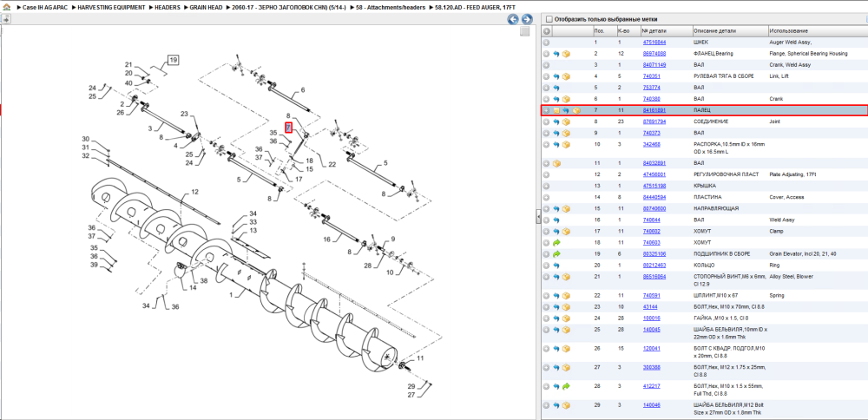Image resolution: width=868 pixels, height=420 pixels.
Task: Click the package box icon for part 140046
Action: (566, 405)
